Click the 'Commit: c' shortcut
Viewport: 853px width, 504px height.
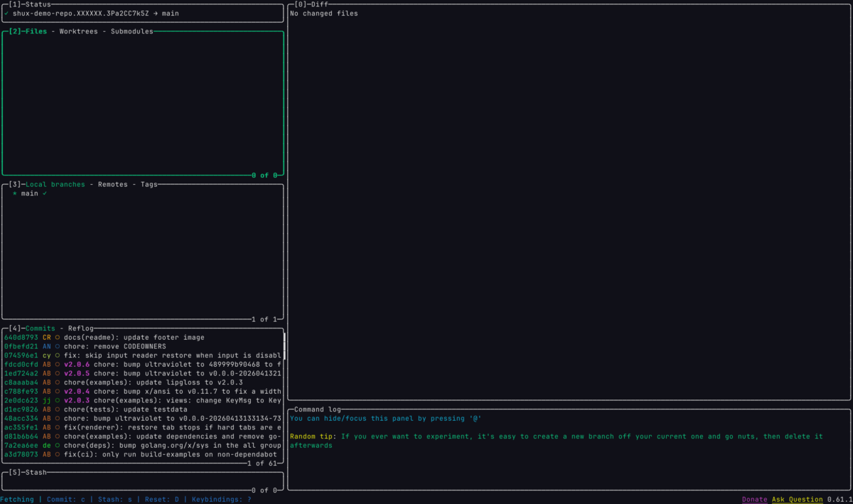click(x=66, y=500)
